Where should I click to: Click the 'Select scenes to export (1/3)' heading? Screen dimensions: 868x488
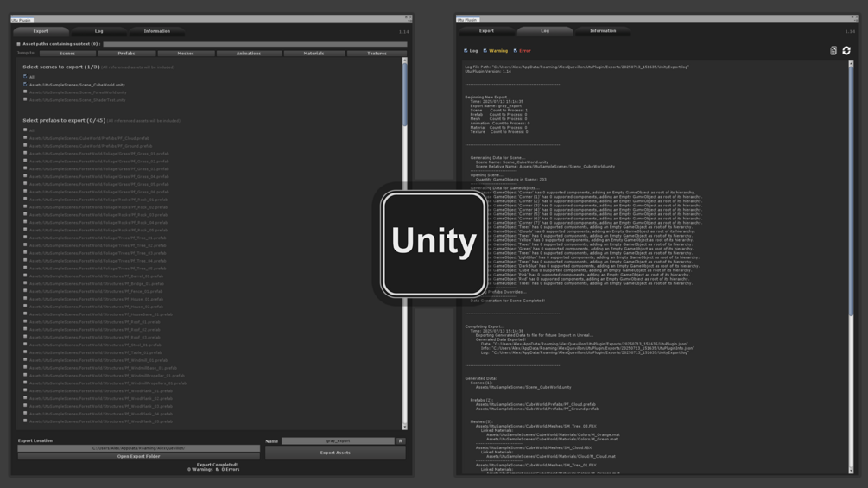tap(61, 67)
